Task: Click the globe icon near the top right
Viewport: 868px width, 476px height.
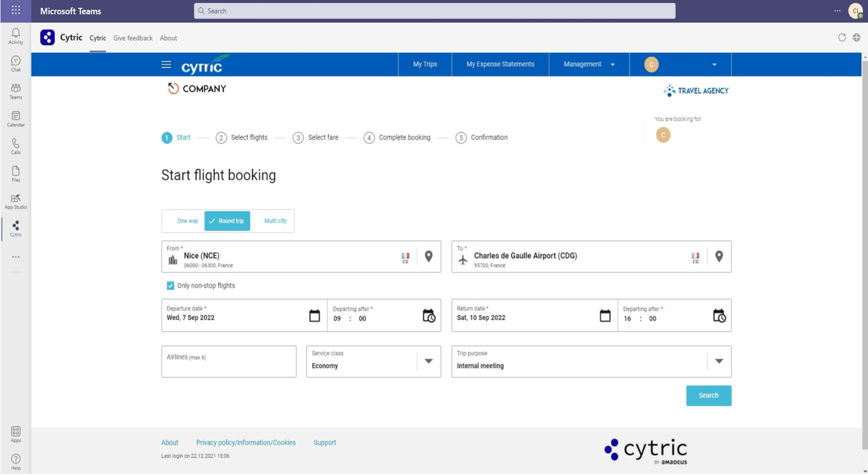Action: [857, 37]
